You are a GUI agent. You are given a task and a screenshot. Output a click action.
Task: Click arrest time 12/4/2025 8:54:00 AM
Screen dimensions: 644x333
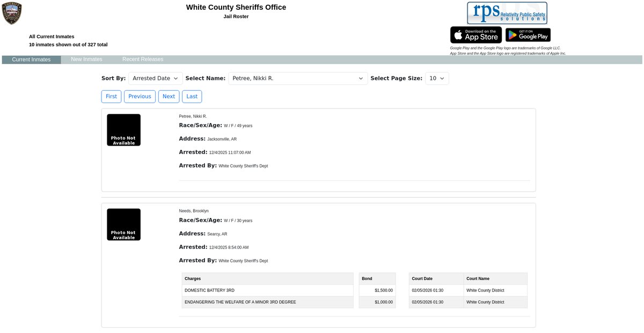(229, 248)
